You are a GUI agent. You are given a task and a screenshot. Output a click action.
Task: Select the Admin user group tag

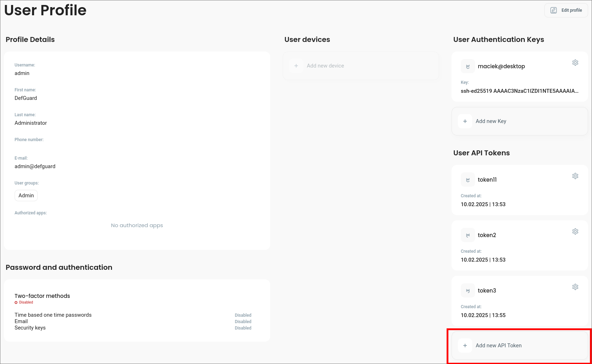(26, 196)
